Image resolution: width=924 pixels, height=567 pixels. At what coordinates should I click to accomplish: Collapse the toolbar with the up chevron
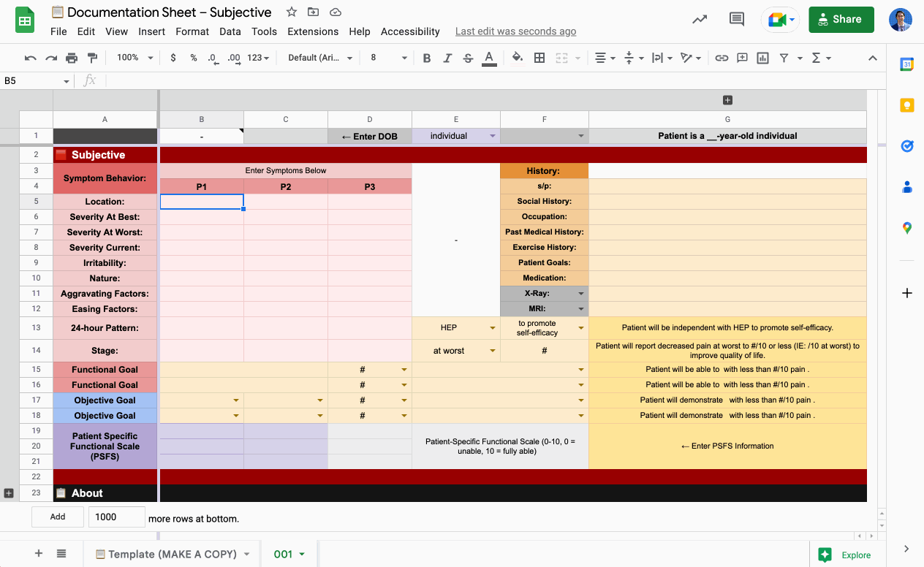pos(872,58)
